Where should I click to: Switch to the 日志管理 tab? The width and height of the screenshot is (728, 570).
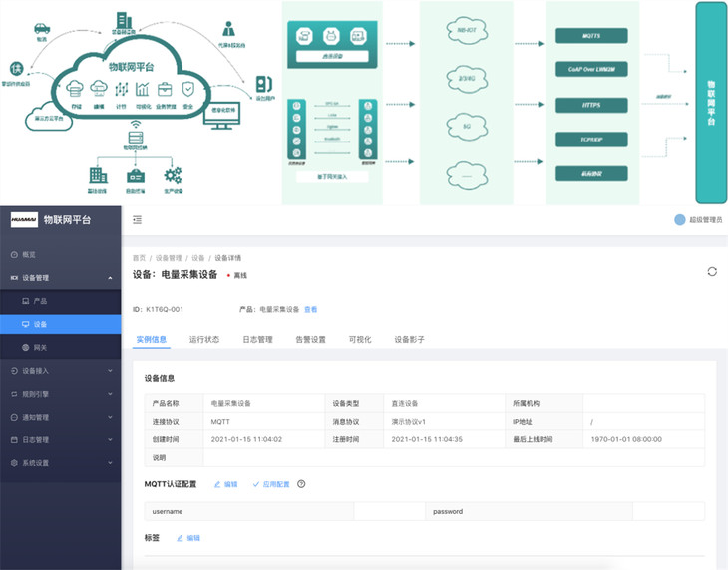click(x=257, y=339)
